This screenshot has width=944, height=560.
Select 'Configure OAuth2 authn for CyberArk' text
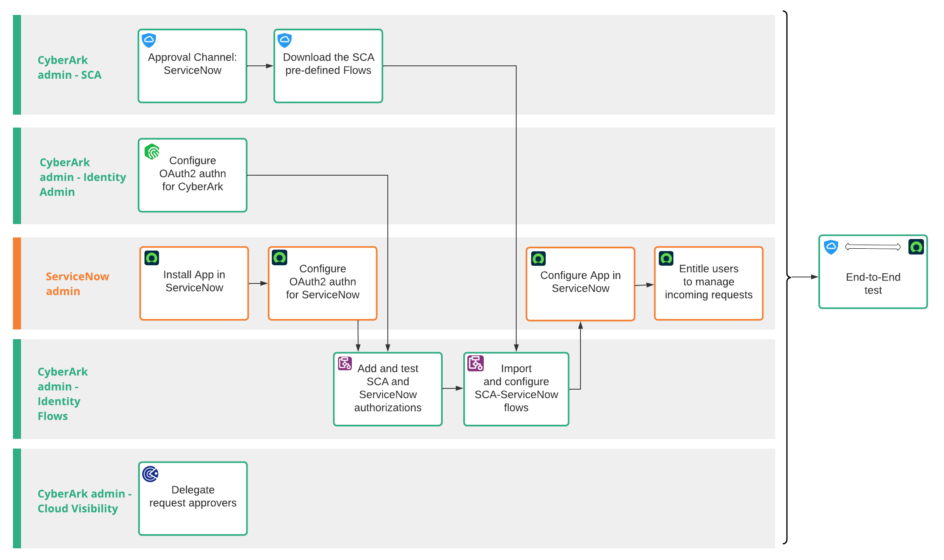pyautogui.click(x=193, y=174)
